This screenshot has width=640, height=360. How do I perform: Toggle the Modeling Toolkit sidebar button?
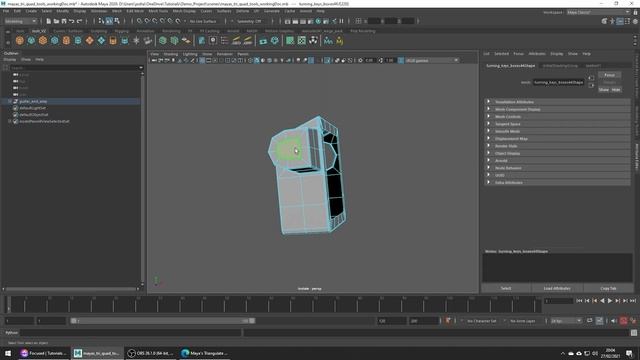pyautogui.click(x=604, y=21)
